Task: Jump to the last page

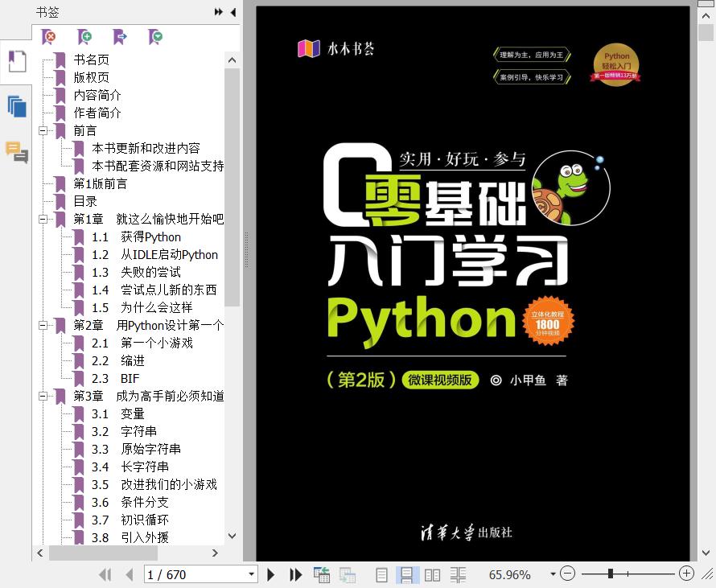Action: 295,574
